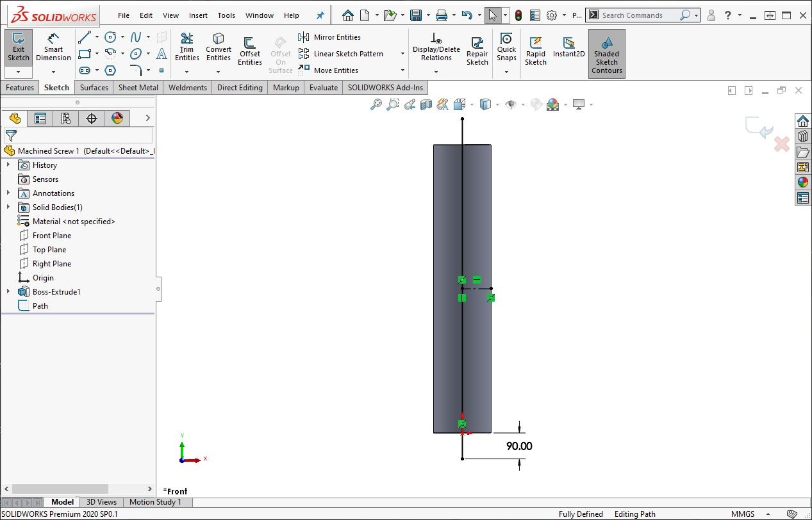The image size is (812, 520).
Task: Select the Rapid Sketch tool
Action: click(x=535, y=50)
